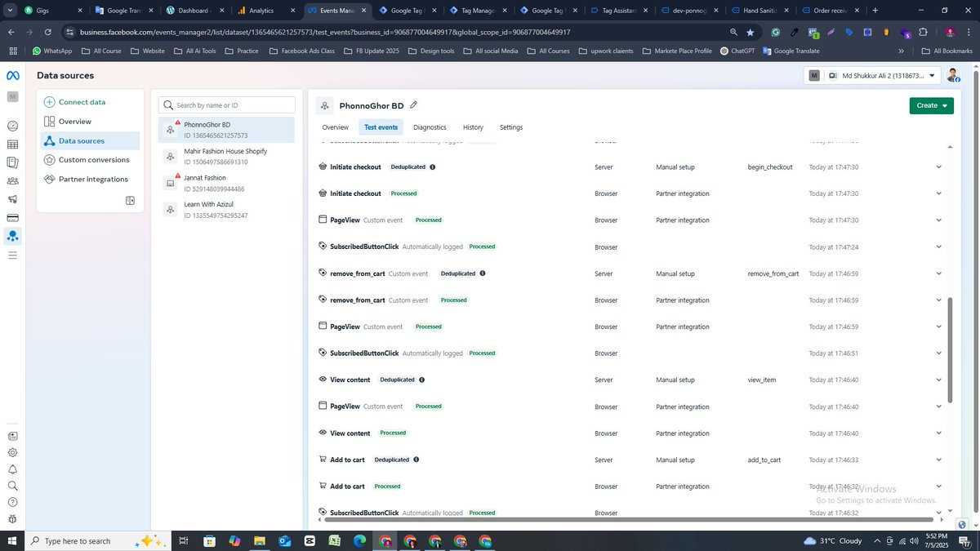The width and height of the screenshot is (980, 551).
Task: Click the Facebook profile avatar at top right
Action: click(953, 75)
